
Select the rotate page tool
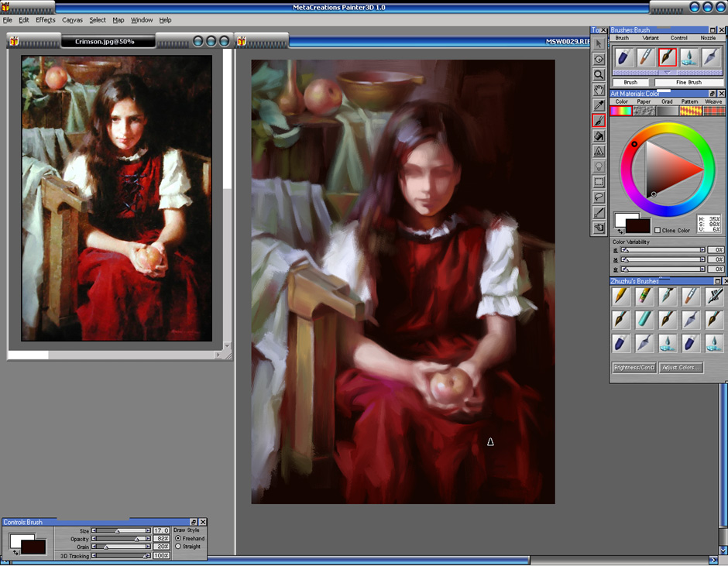click(x=599, y=59)
